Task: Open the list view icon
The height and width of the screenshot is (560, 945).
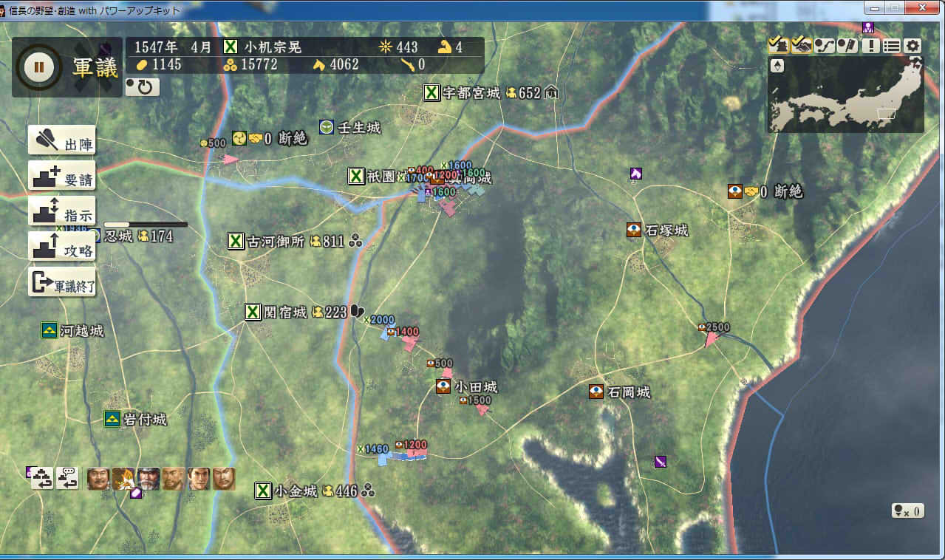Action: pos(892,45)
